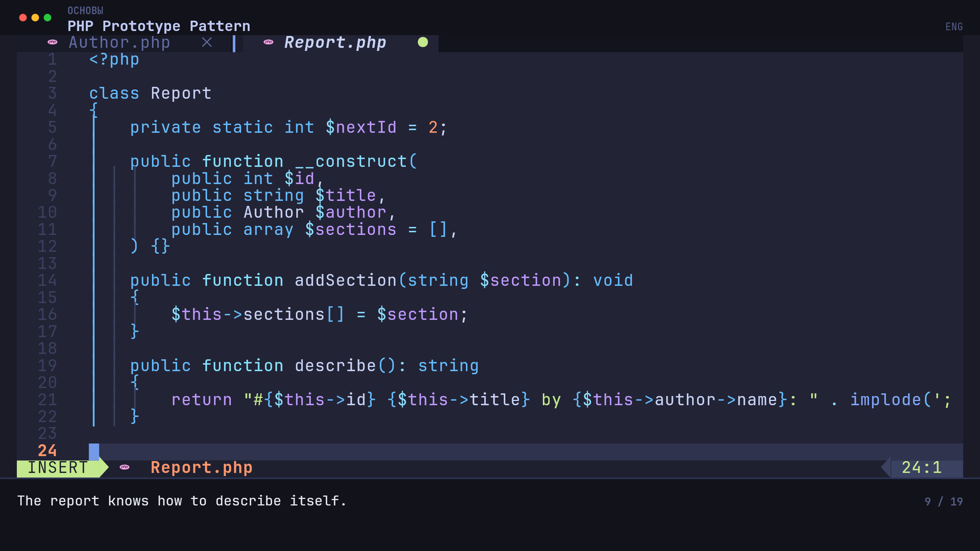Click the caption 'The report knows how to describe itself.'
Viewport: 980px width, 551px height.
(x=182, y=501)
